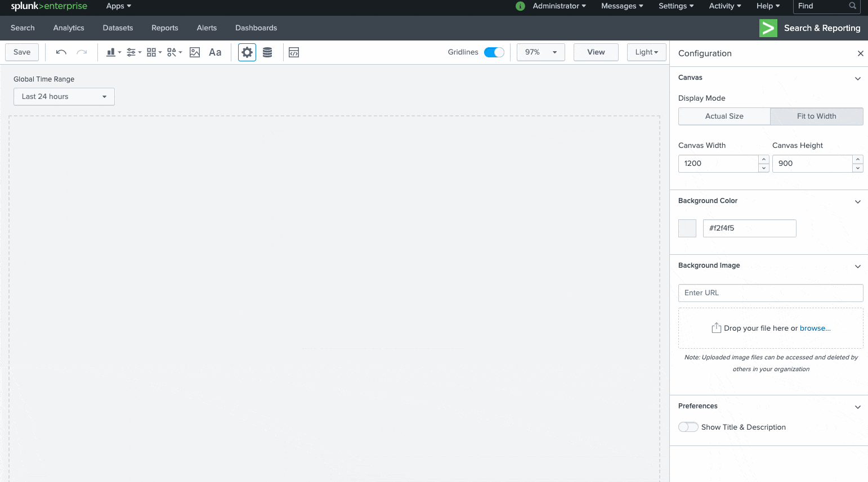Screen dimensions: 868x482
Task: Increase Canvas Width with up stepper
Action: tap(764, 159)
